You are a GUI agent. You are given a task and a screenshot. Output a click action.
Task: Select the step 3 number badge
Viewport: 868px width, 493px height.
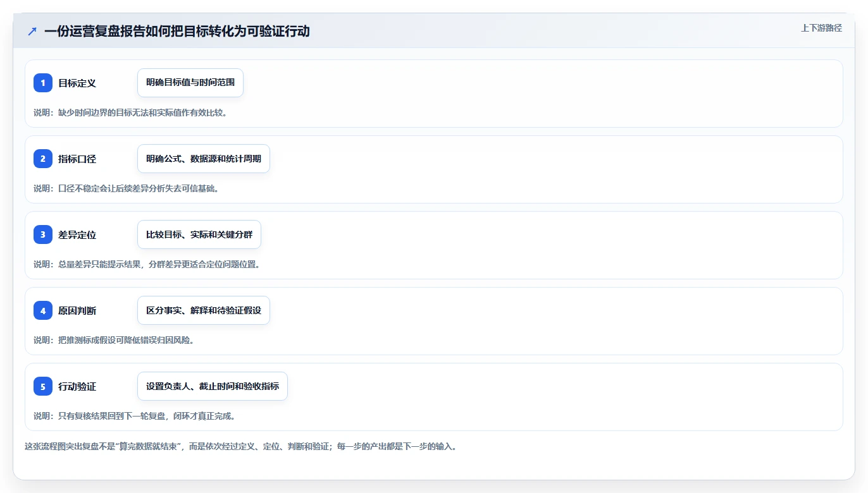[43, 234]
